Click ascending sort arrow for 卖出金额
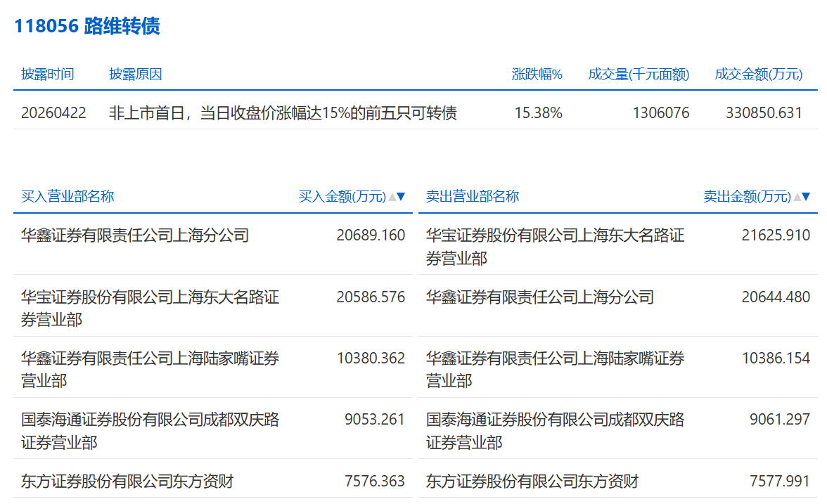 (x=797, y=197)
